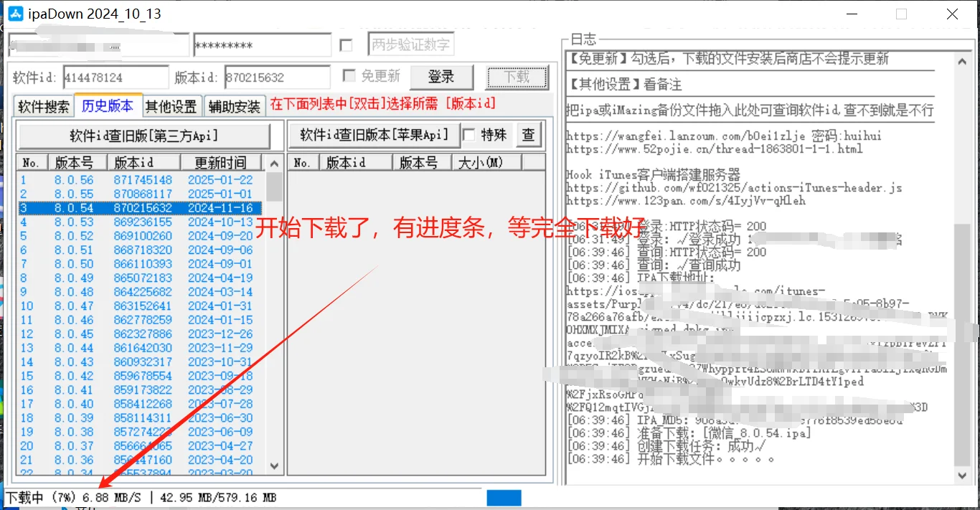Toggle the checkbox beside the password field
Screen dimensions: 980x510
(347, 44)
